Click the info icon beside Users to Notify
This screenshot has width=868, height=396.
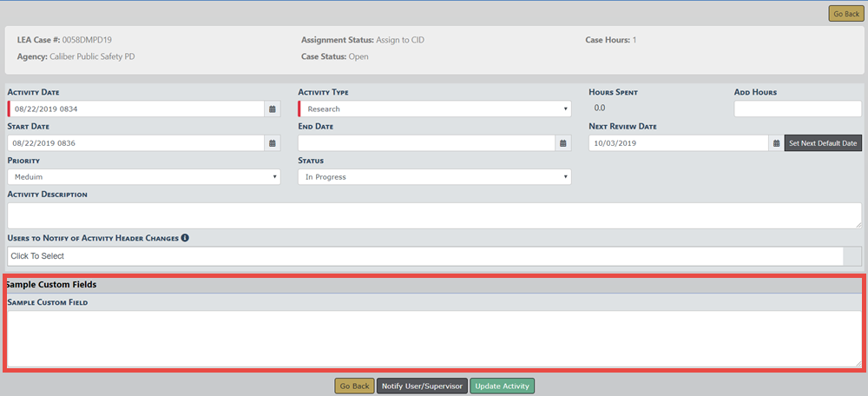click(185, 238)
